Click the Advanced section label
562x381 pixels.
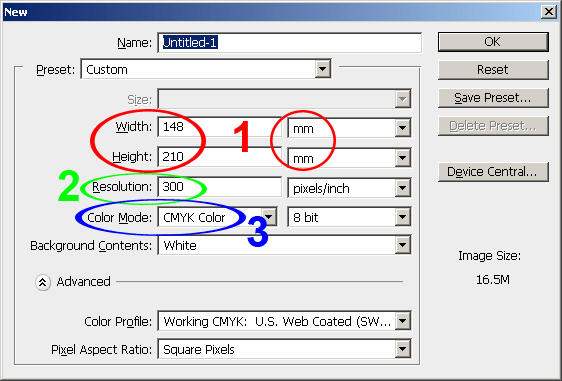tap(84, 282)
